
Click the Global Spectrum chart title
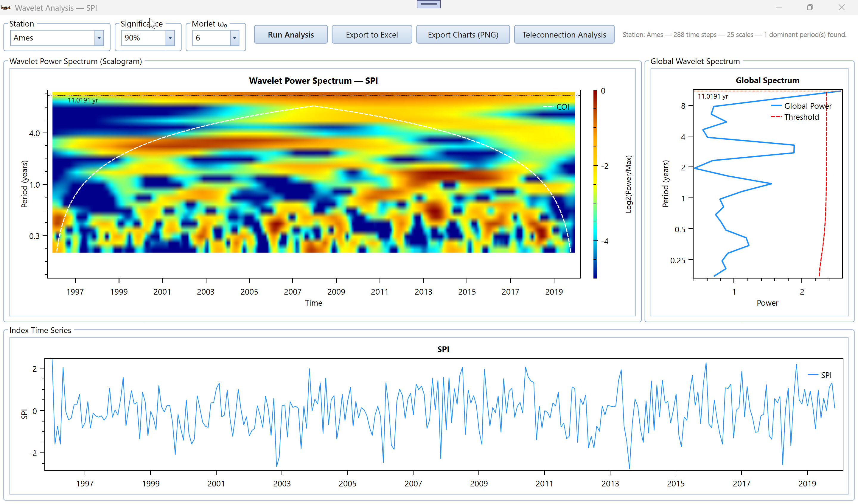(x=767, y=80)
